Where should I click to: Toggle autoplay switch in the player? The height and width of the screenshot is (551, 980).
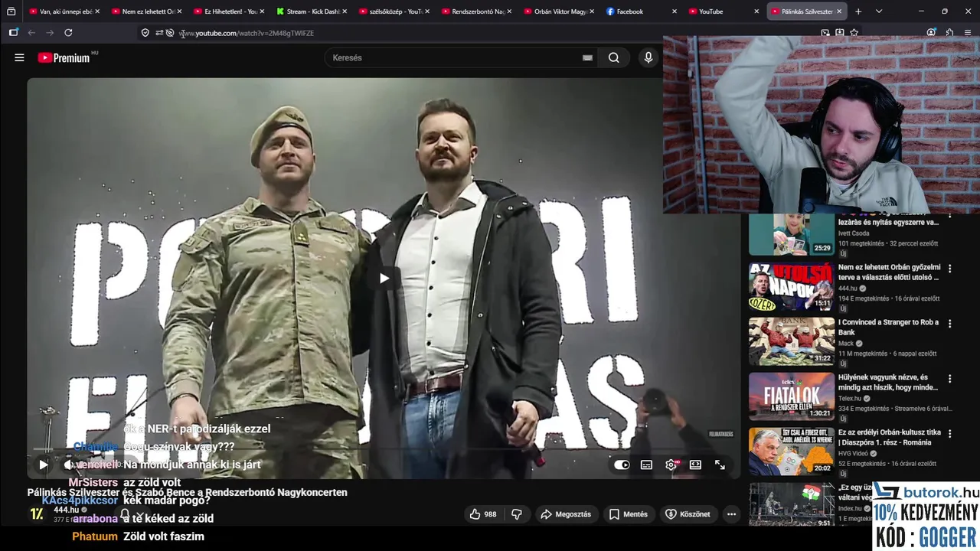click(622, 465)
